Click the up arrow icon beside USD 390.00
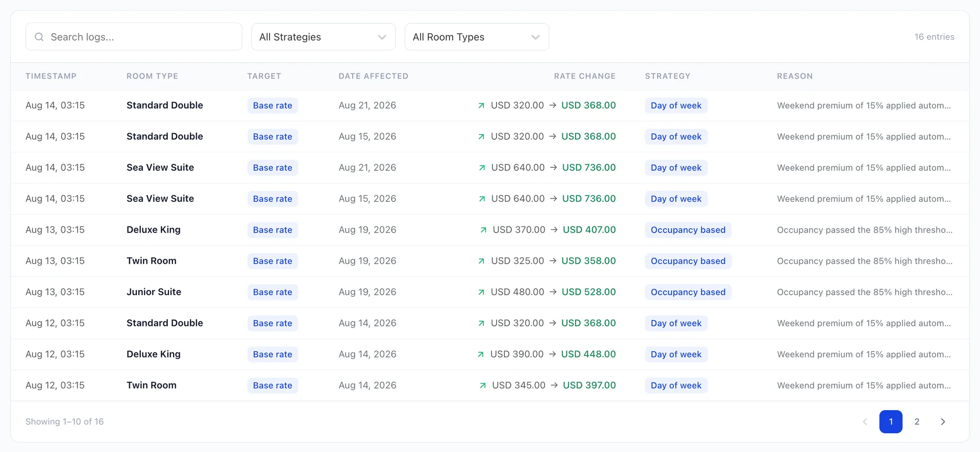This screenshot has height=452, width=980. 480,355
